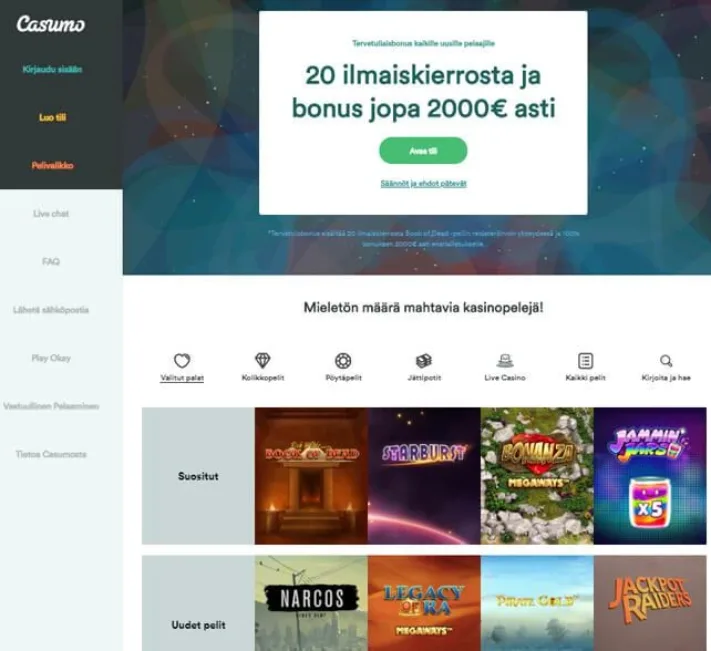Click the Tervetuliaisbonus kaikille uusille pelaajille text
The width and height of the screenshot is (711, 651).
click(423, 44)
